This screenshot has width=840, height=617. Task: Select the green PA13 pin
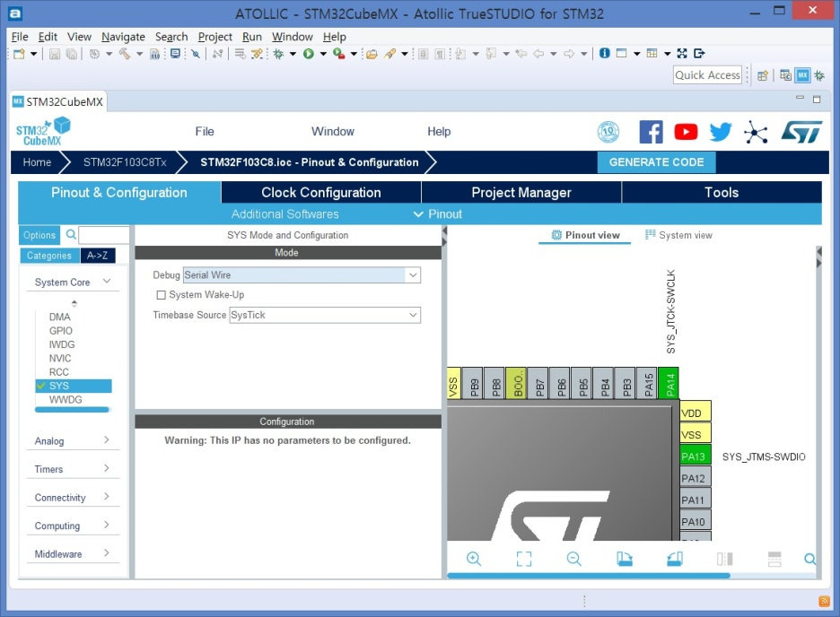pos(695,456)
